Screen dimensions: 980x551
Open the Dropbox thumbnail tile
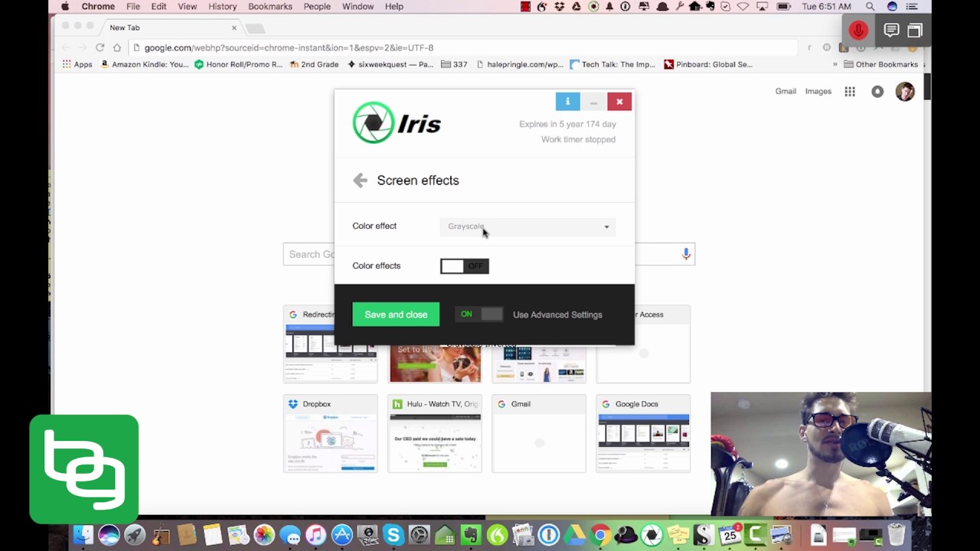click(x=330, y=434)
